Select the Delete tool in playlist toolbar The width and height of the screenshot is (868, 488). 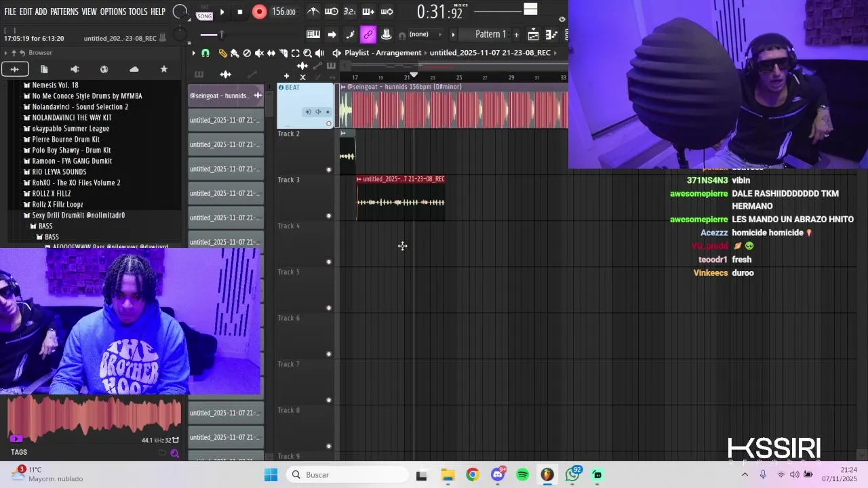[247, 53]
